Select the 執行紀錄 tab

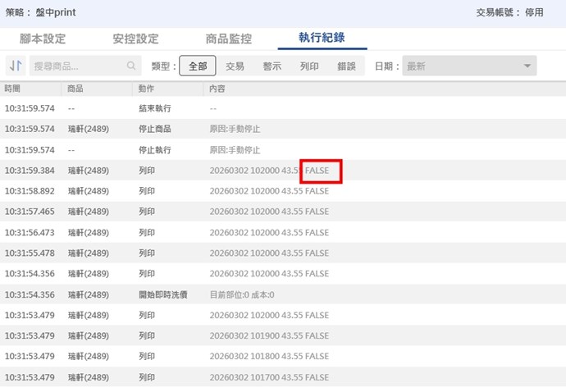tap(322, 39)
